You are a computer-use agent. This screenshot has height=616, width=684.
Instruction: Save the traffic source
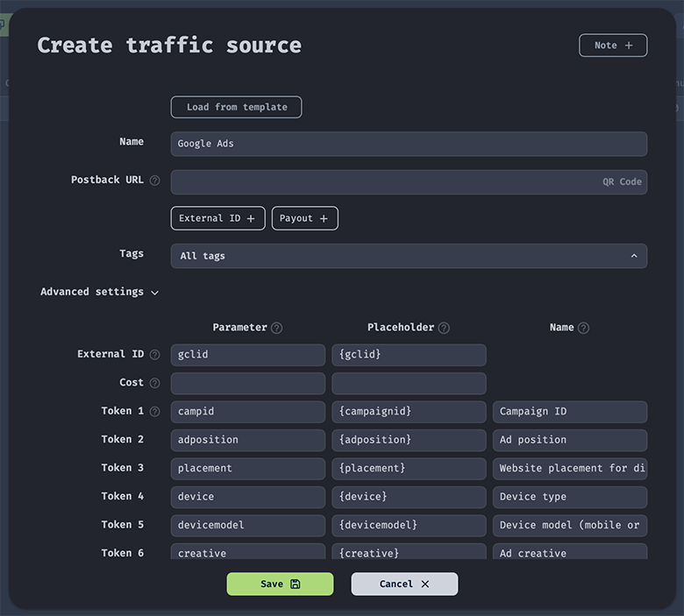[280, 584]
